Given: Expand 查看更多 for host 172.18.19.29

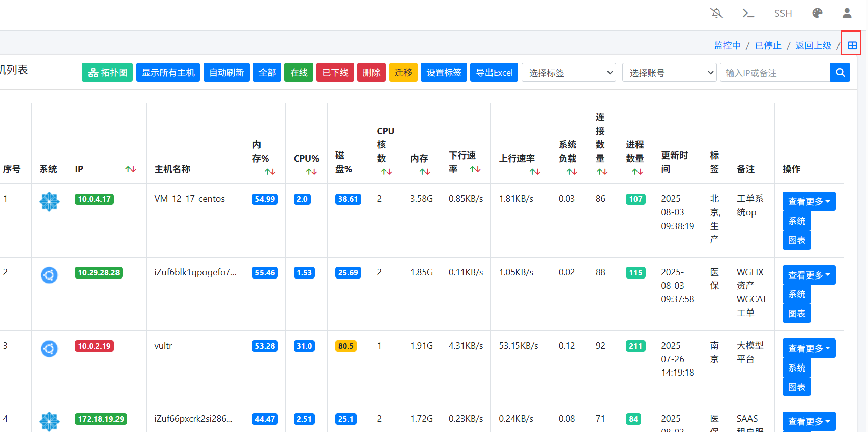Looking at the screenshot, I should pyautogui.click(x=809, y=421).
